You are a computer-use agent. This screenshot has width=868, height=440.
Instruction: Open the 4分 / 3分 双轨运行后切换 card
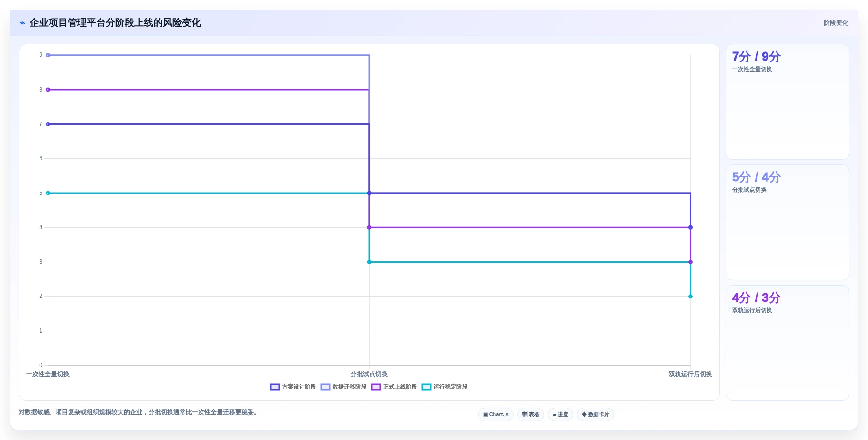787,343
